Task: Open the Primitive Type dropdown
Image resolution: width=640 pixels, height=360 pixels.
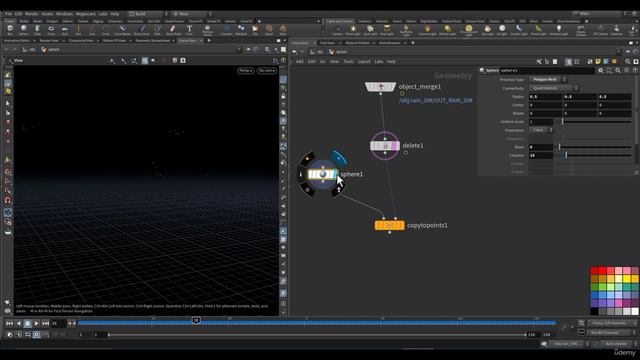Action: [x=548, y=80]
